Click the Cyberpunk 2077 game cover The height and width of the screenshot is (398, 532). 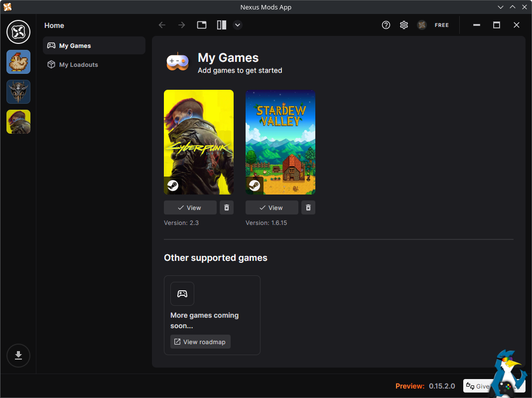click(x=199, y=142)
